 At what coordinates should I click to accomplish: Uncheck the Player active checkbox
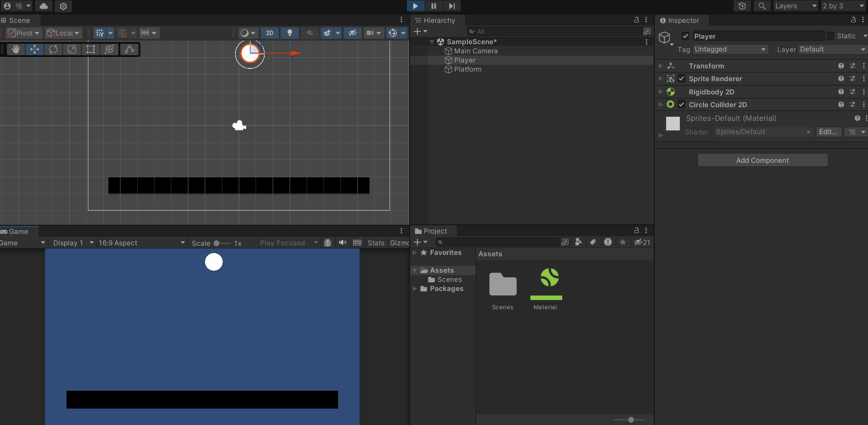pos(685,36)
